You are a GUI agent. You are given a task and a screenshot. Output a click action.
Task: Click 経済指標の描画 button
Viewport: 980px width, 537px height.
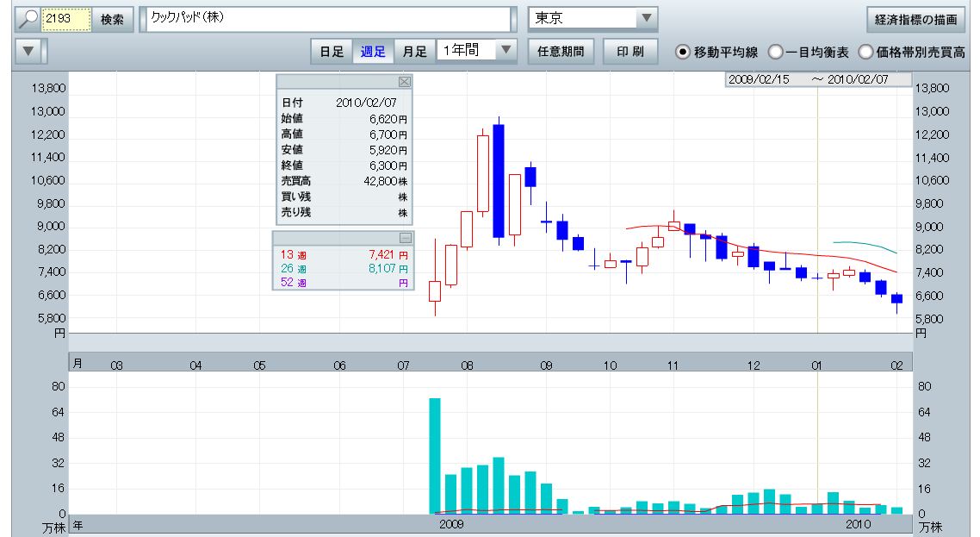(915, 19)
